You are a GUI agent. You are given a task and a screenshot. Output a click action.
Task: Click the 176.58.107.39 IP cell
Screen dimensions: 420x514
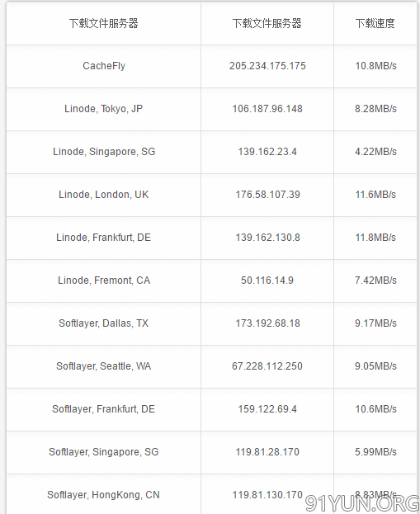[267, 195]
